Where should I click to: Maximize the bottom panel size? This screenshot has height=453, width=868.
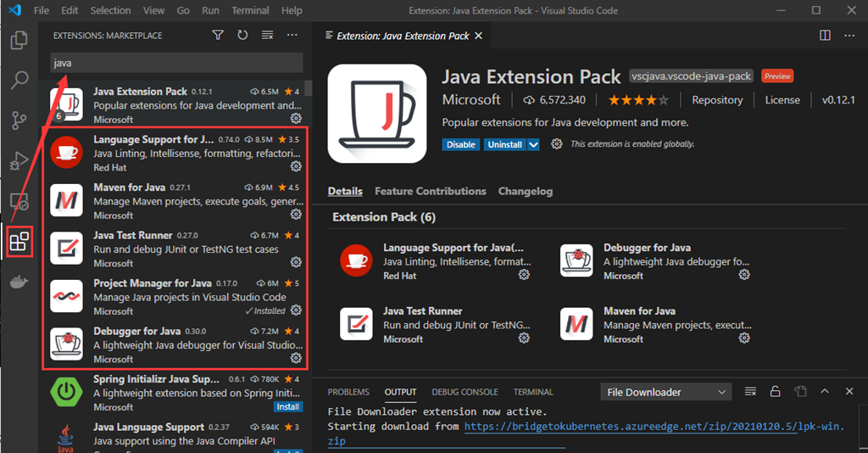(x=825, y=392)
